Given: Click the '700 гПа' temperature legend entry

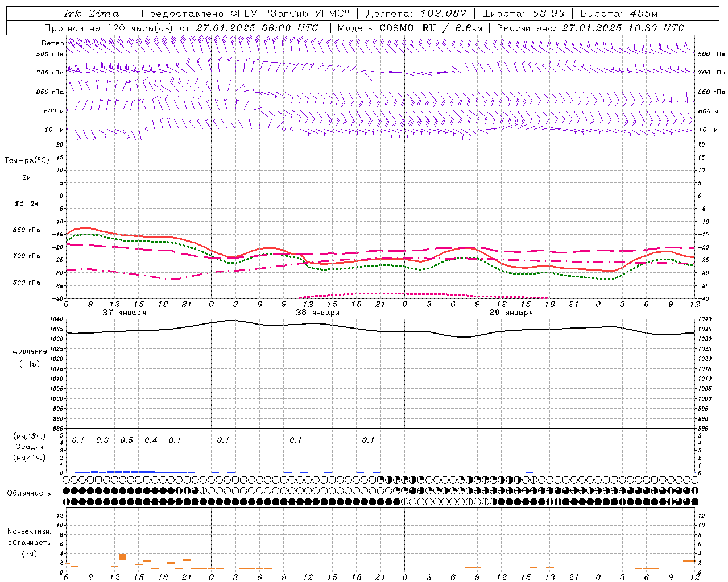Looking at the screenshot, I should pyautogui.click(x=27, y=256).
